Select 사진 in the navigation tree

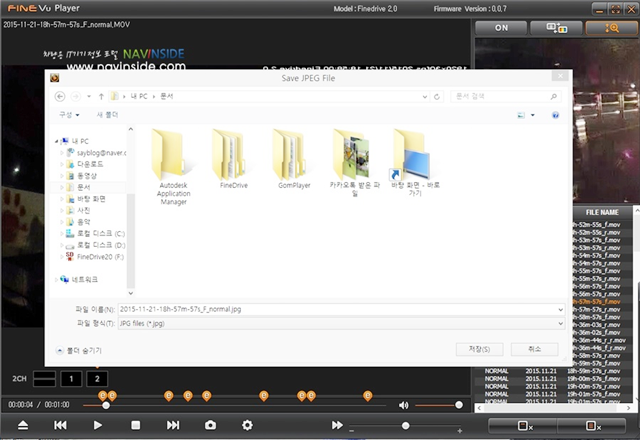(x=83, y=210)
